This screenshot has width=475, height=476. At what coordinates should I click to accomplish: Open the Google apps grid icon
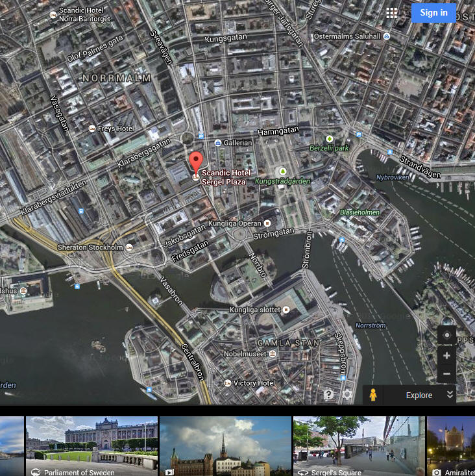point(391,13)
